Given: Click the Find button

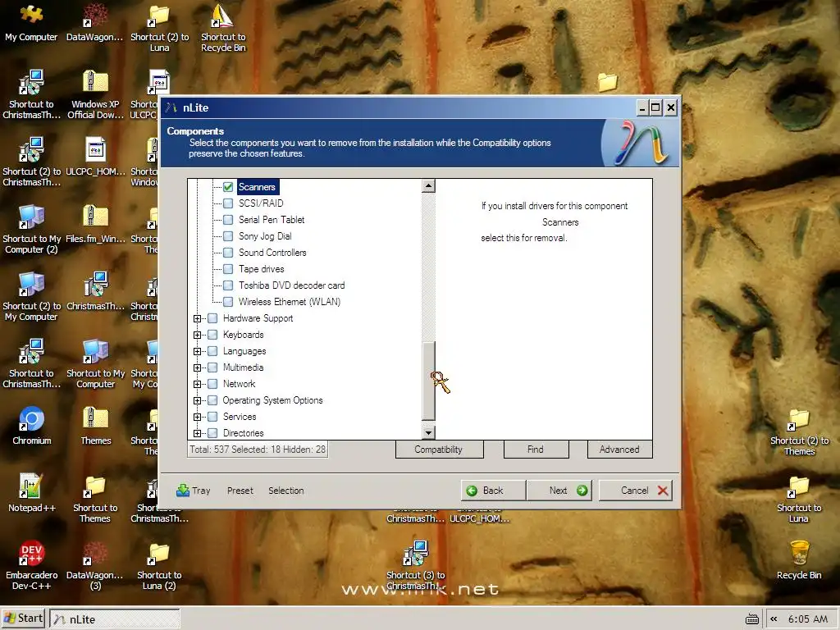Looking at the screenshot, I should pyautogui.click(x=536, y=450).
